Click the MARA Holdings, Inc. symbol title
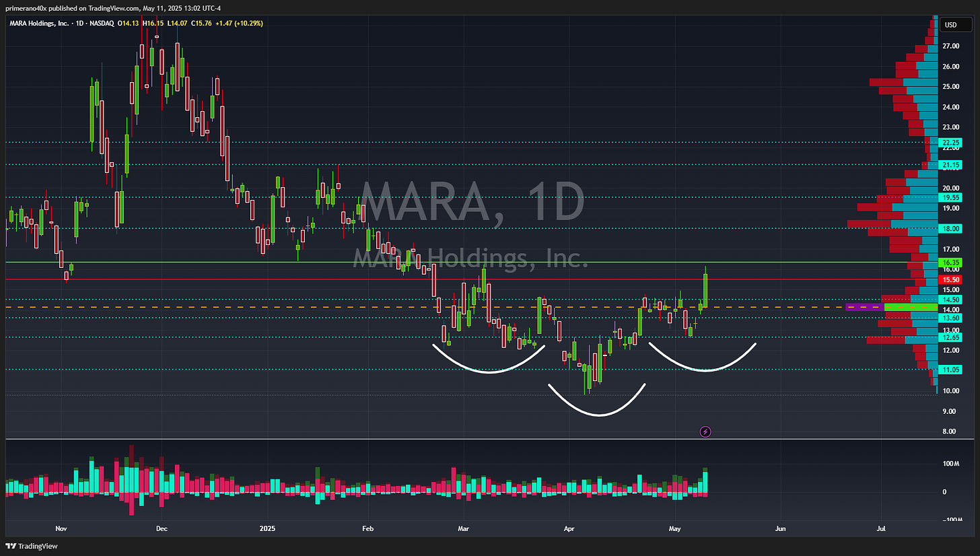Image resolution: width=980 pixels, height=556 pixels. coord(38,24)
